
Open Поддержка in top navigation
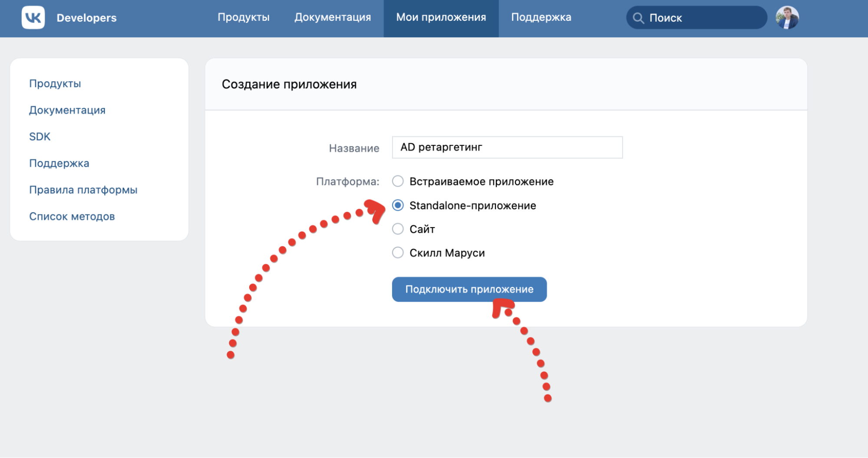541,17
